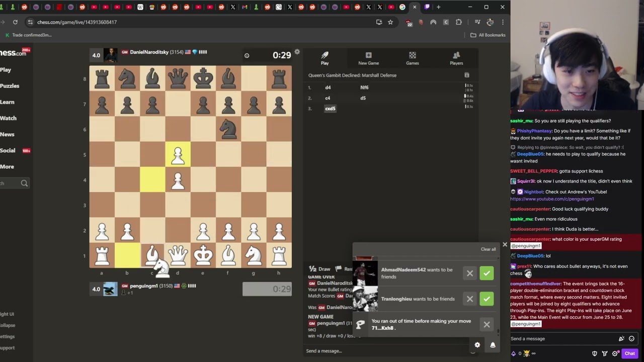Open Learn in chess.com sidebar
This screenshot has width=644, height=362.
click(x=7, y=102)
